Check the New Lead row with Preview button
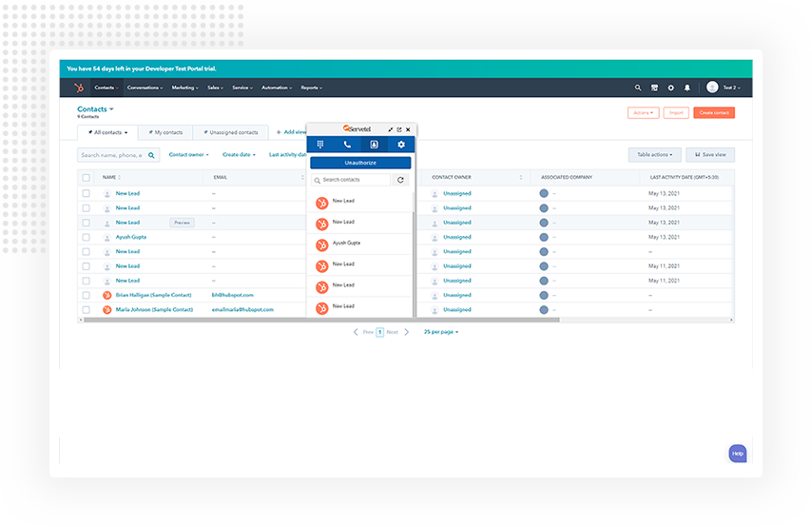 click(86, 223)
